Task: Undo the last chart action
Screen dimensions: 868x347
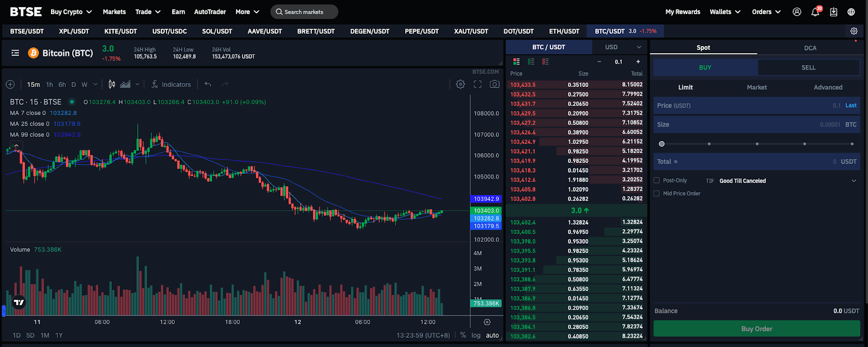Action: (208, 84)
